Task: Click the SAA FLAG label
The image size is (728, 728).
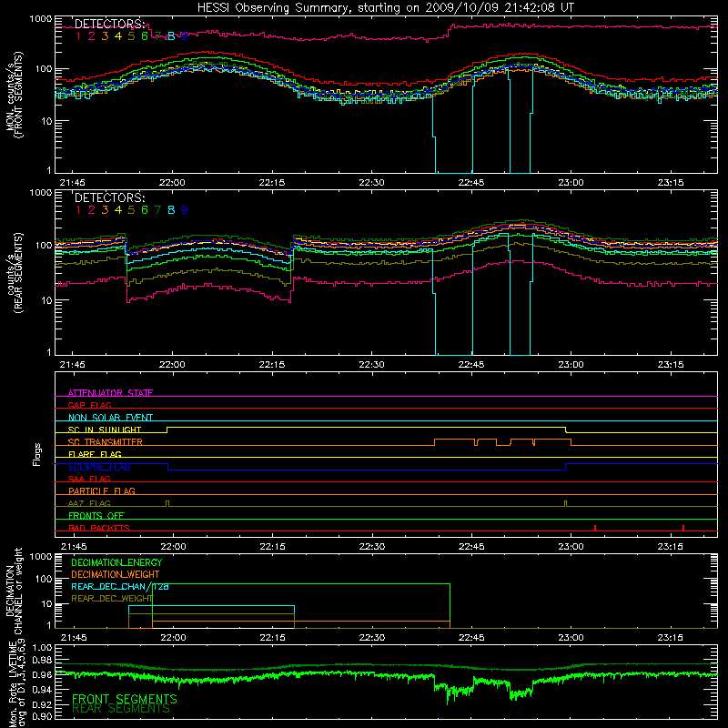Action: [89, 479]
